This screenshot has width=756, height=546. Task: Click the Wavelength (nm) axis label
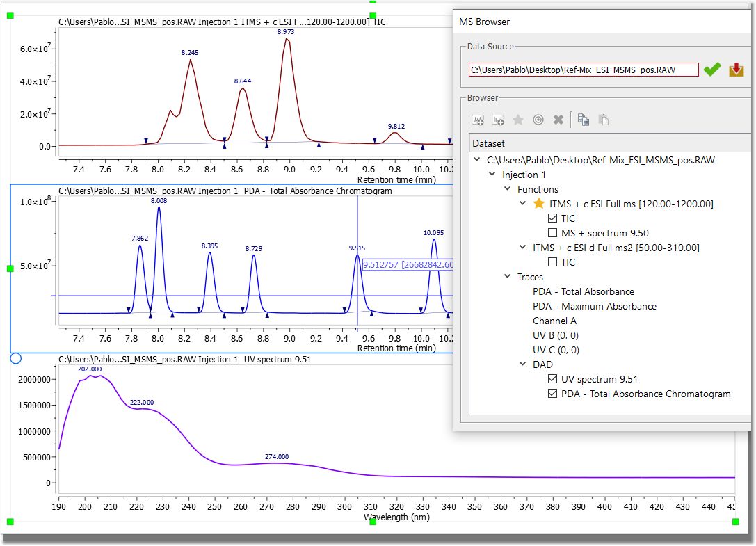[396, 517]
